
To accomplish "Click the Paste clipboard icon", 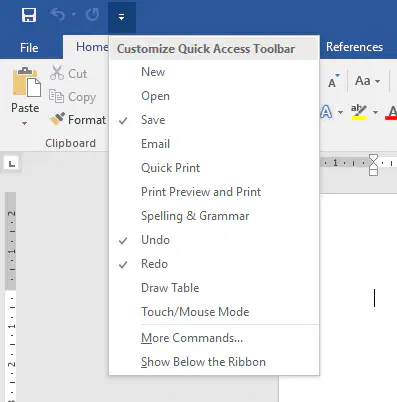I will [x=27, y=82].
